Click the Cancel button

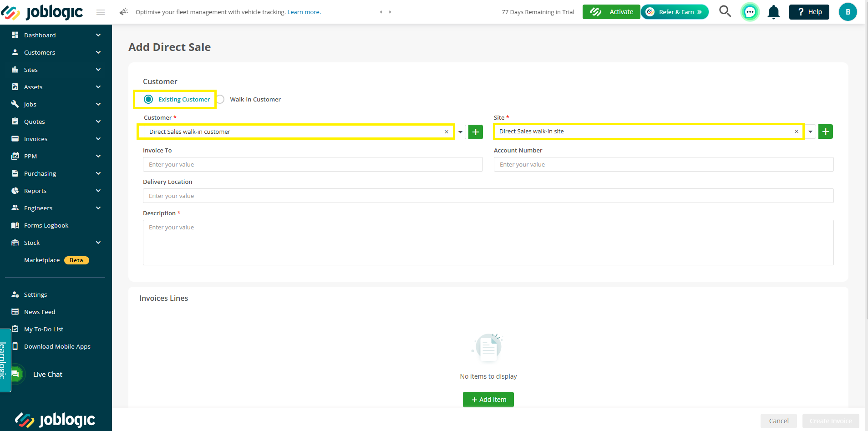click(779, 421)
